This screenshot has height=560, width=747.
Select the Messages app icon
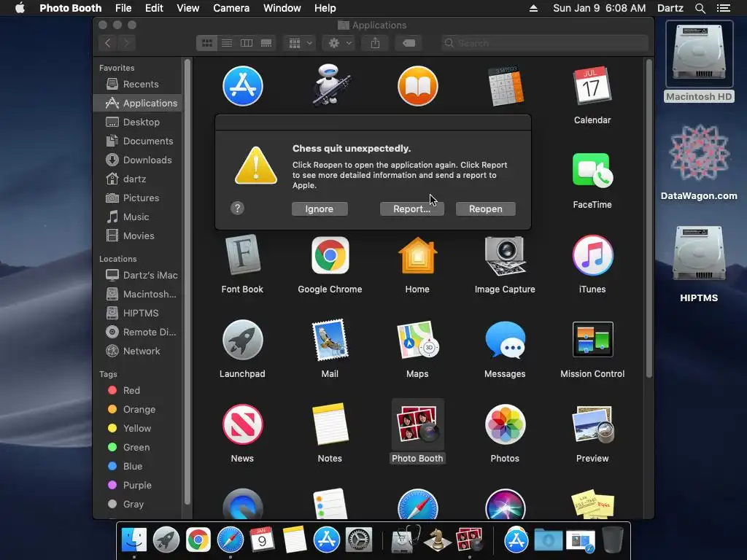point(505,340)
